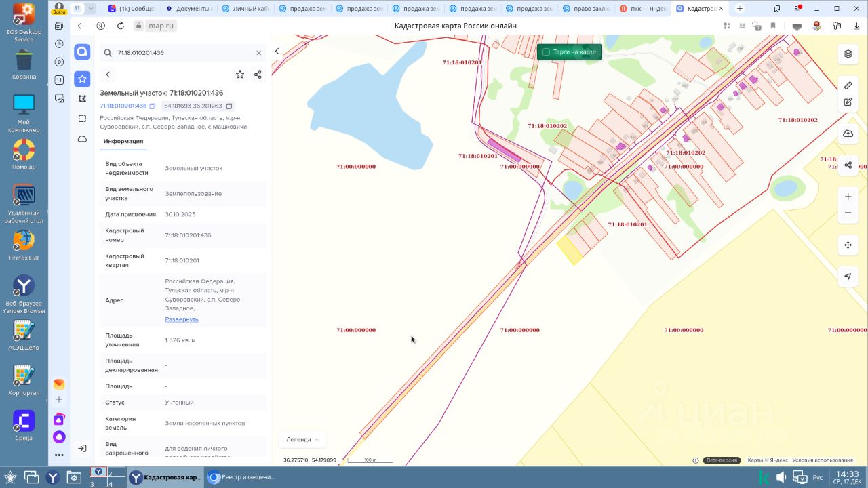Viewport: 868px width, 488px height.
Task: Zoom out on the cadastral map
Action: 848,213
